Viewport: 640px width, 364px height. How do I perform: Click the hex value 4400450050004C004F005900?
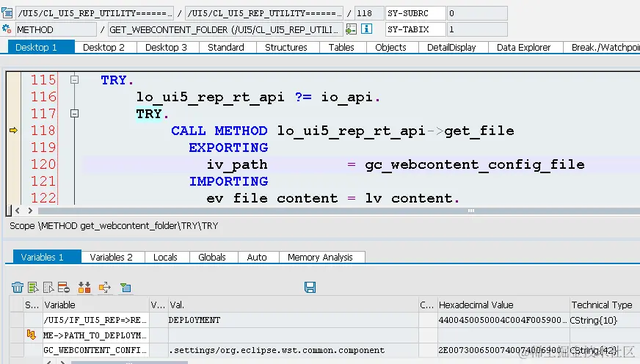click(503, 320)
